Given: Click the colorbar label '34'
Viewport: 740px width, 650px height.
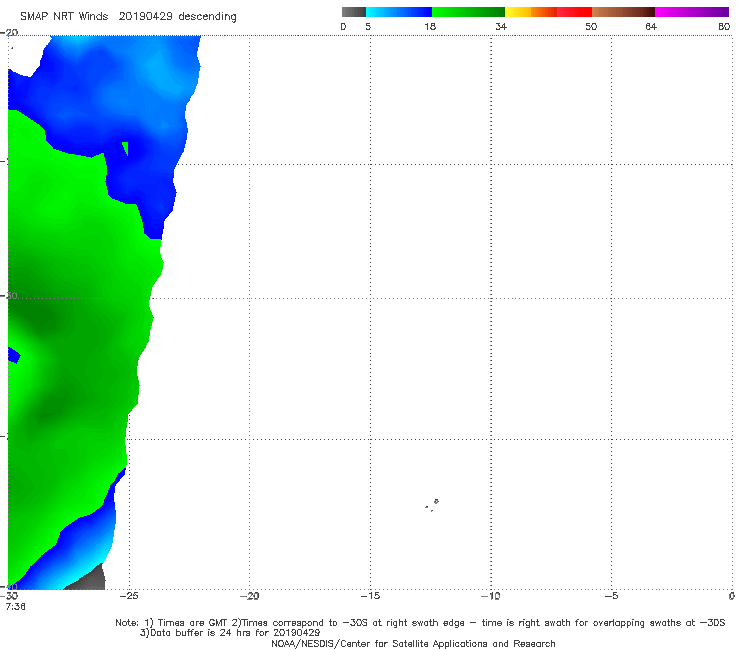Looking at the screenshot, I should 501,26.
